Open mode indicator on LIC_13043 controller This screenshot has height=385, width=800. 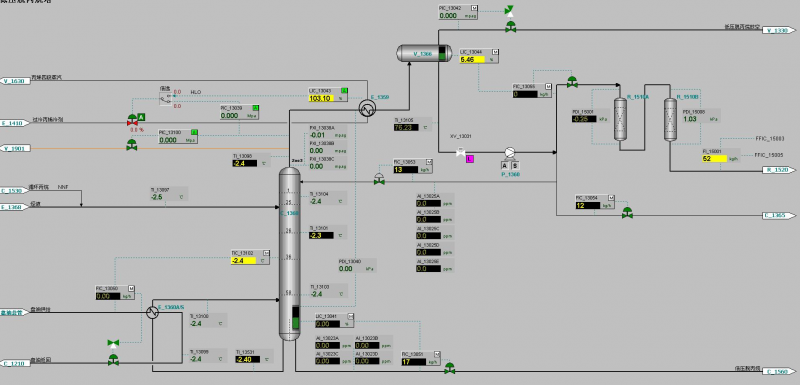pyautogui.click(x=344, y=91)
